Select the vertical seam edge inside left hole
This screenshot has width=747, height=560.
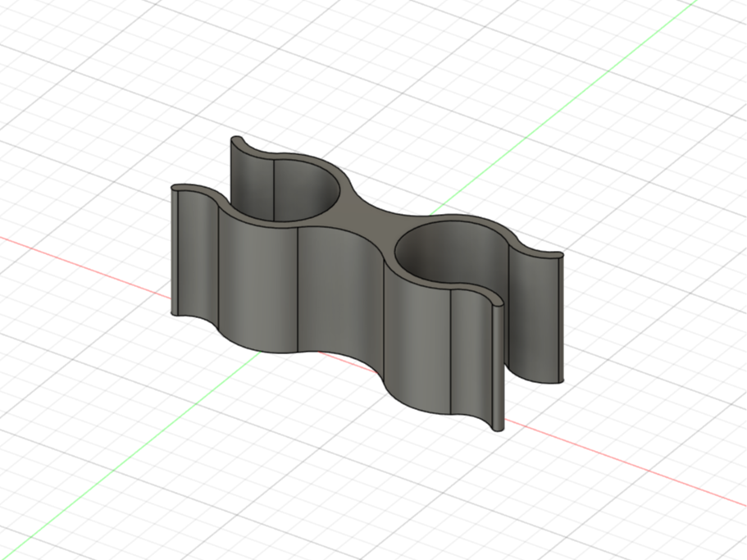(x=274, y=190)
